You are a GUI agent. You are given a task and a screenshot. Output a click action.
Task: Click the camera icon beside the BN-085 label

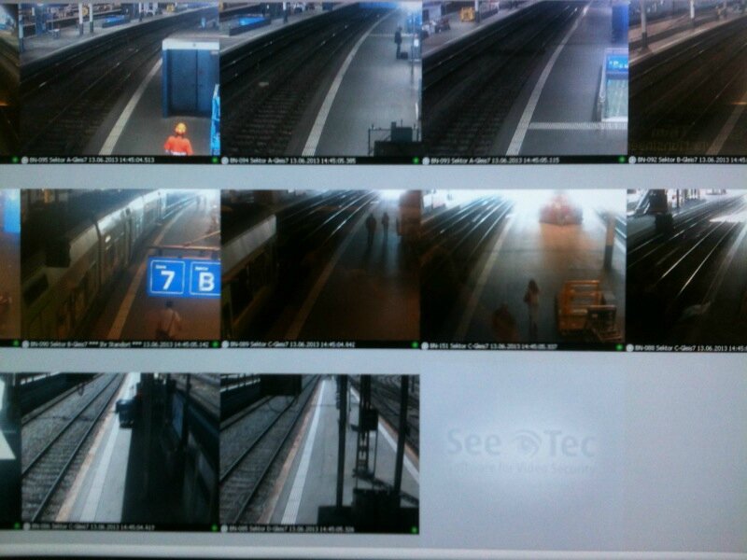225,528
